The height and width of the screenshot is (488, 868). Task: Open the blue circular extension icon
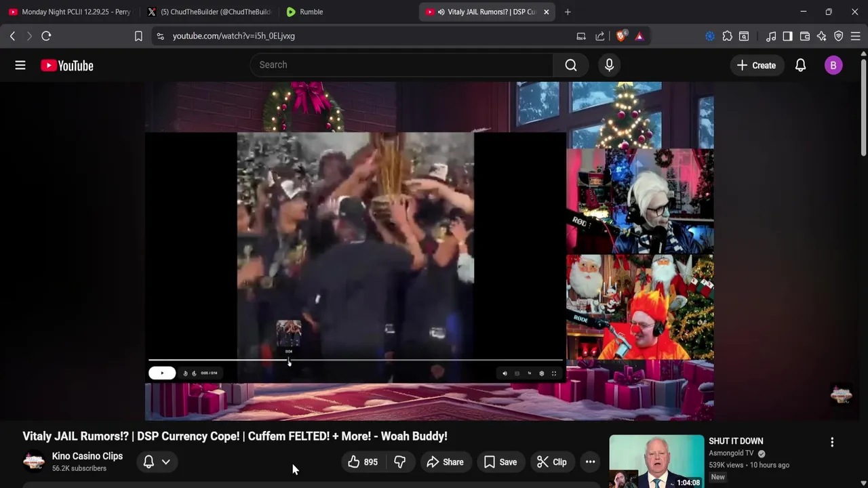pyautogui.click(x=710, y=36)
